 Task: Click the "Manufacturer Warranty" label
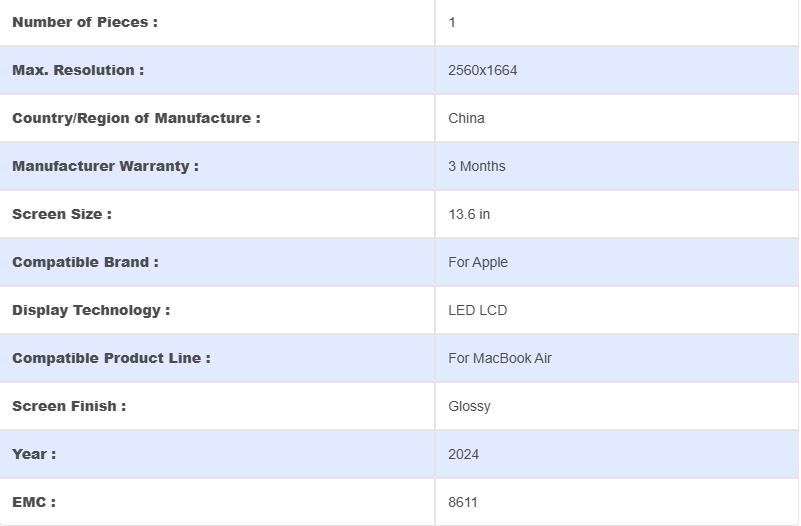point(105,166)
